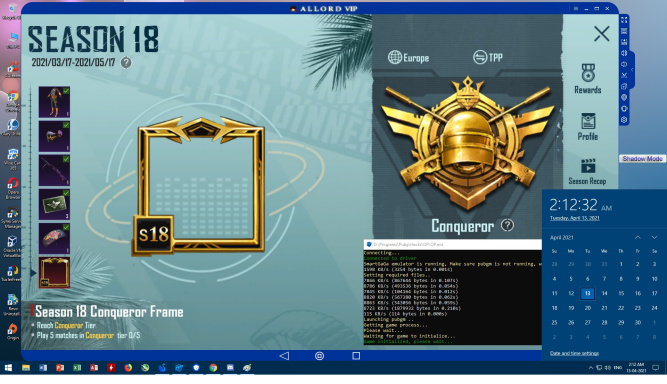Tap the emulator home circle button

coord(319,356)
